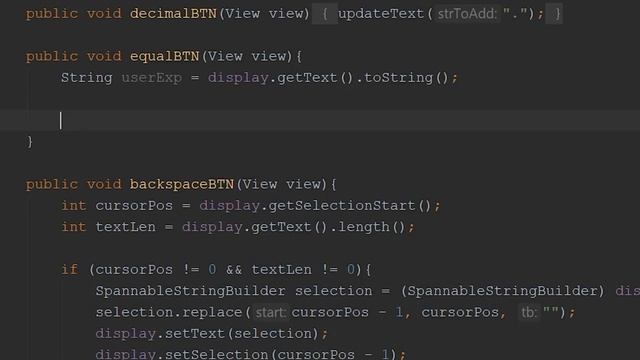
Task: Click the folded closing brace of decimalBTN
Action: pos(555,14)
